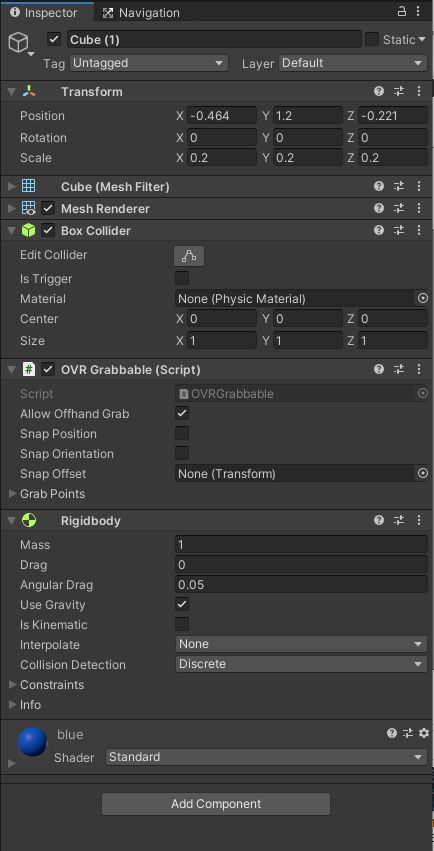The width and height of the screenshot is (434, 851).
Task: Disable the Use Gravity checkbox
Action: (182, 604)
